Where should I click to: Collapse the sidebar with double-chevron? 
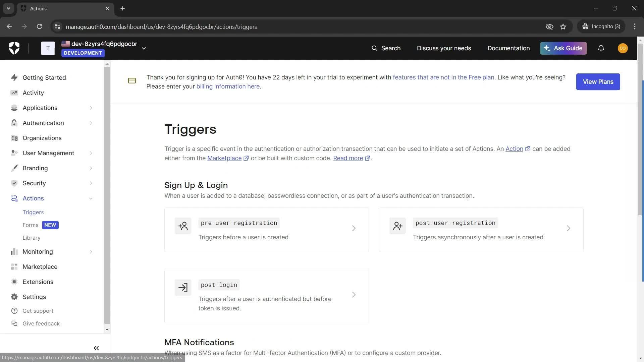[x=96, y=348]
